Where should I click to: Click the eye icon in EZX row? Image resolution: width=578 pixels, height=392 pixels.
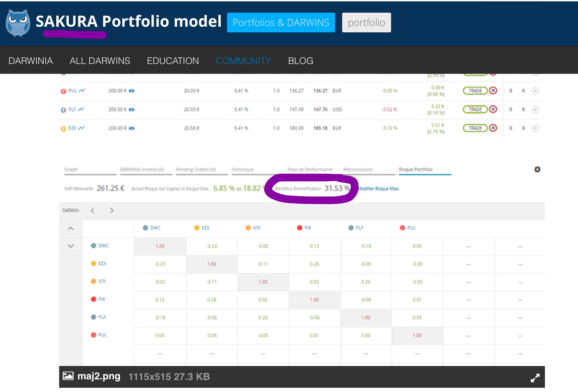pyautogui.click(x=132, y=128)
